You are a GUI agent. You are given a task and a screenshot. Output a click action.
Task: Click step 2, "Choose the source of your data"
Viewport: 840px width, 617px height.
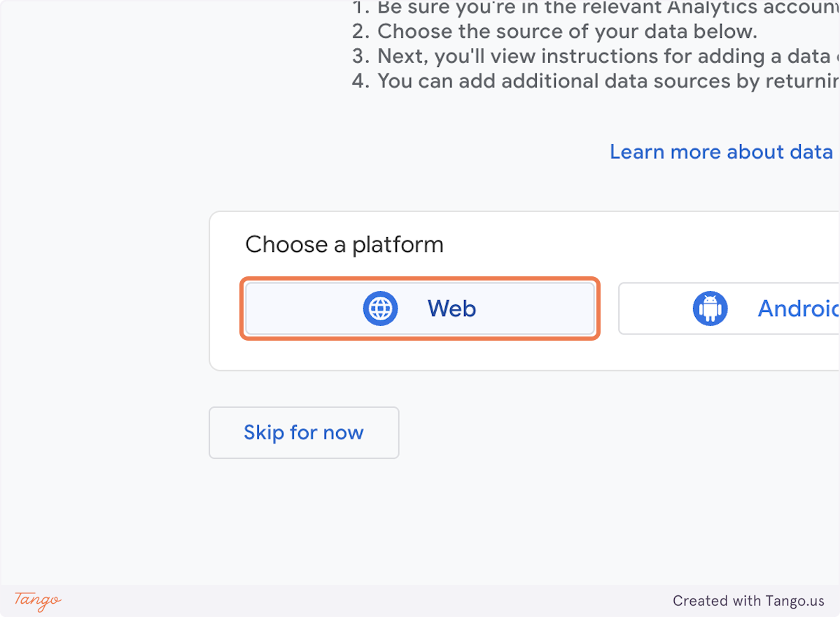click(x=552, y=31)
